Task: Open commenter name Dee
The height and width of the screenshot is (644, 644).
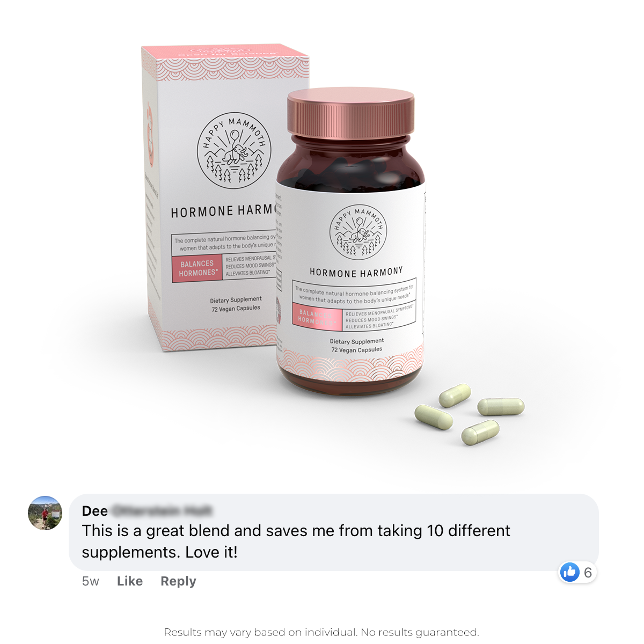Action: tap(94, 511)
